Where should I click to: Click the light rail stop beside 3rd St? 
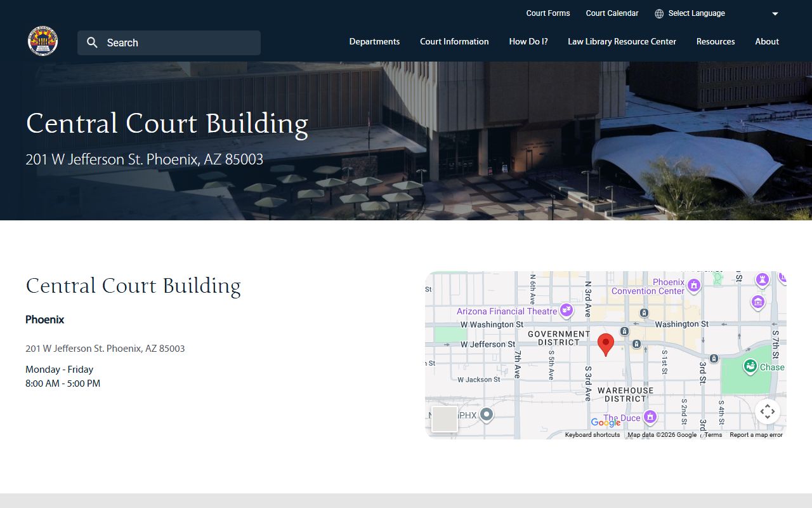click(x=714, y=358)
